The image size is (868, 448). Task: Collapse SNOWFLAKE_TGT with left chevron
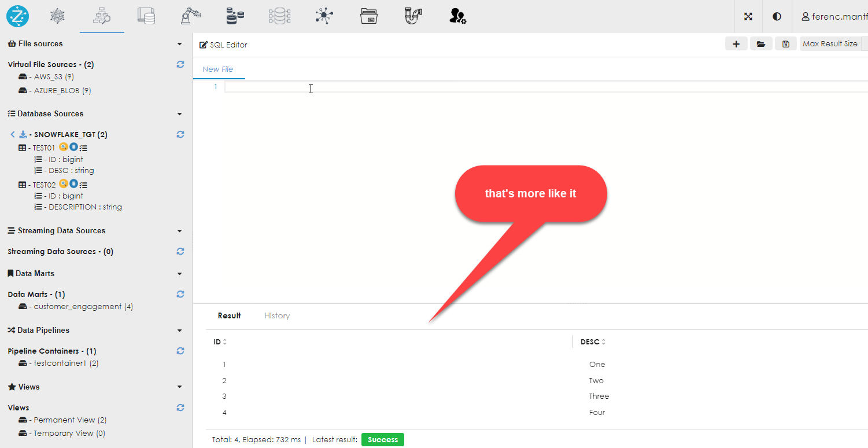[13, 134]
